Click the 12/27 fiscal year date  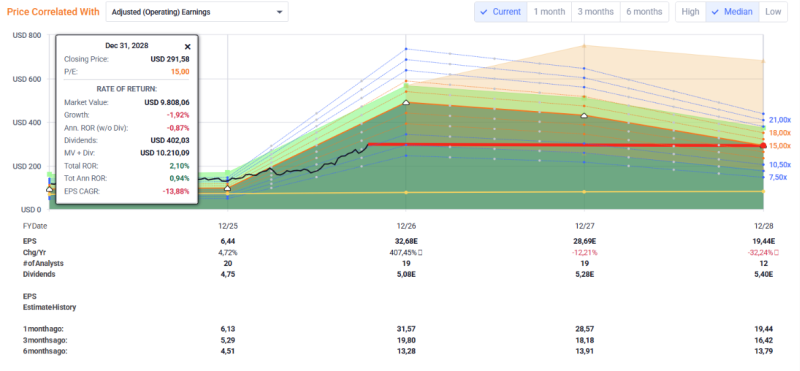(x=584, y=226)
